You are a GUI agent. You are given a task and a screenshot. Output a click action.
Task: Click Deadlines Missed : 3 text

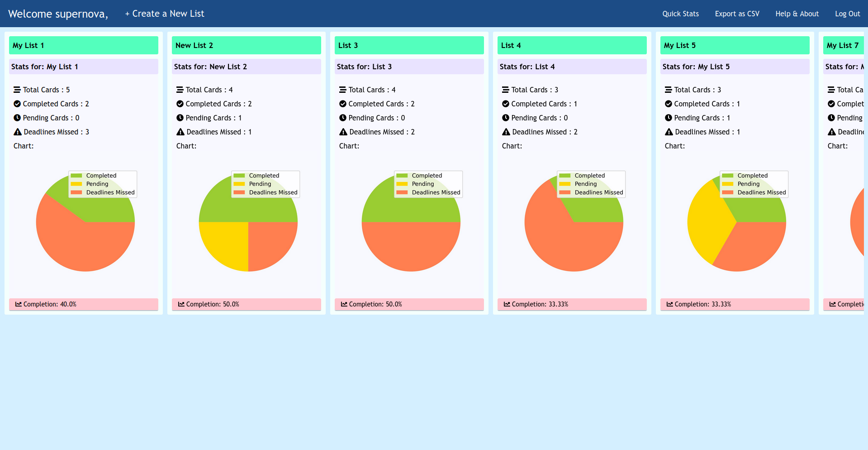(56, 132)
